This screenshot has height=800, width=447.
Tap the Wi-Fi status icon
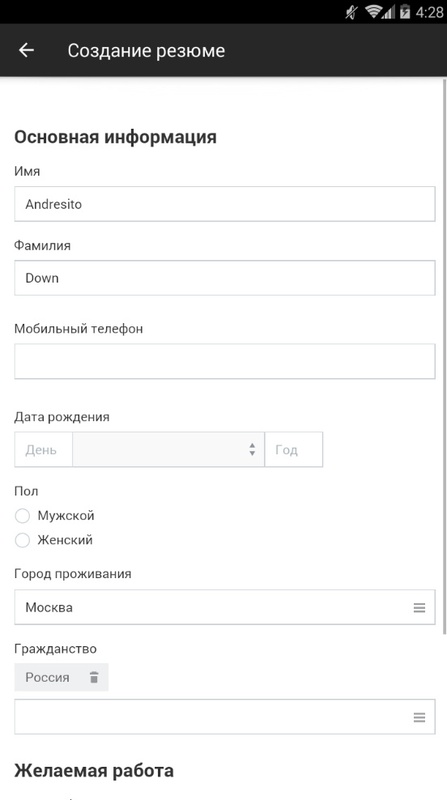tap(374, 12)
